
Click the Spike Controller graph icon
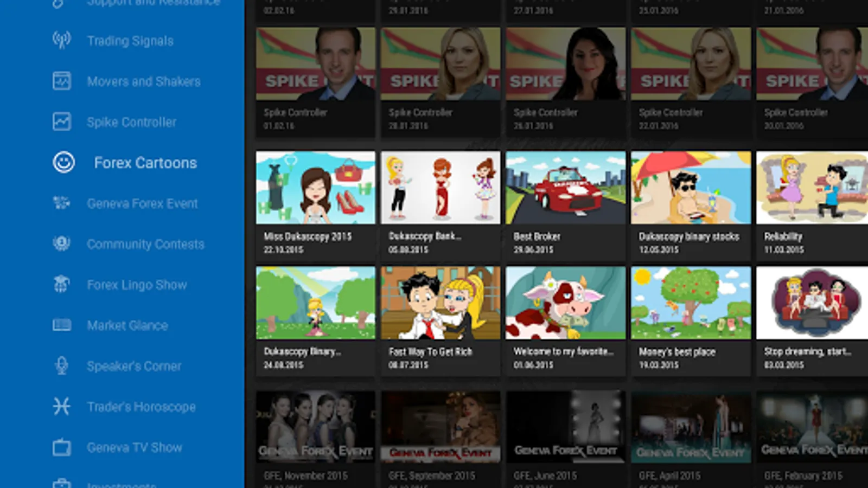62,121
